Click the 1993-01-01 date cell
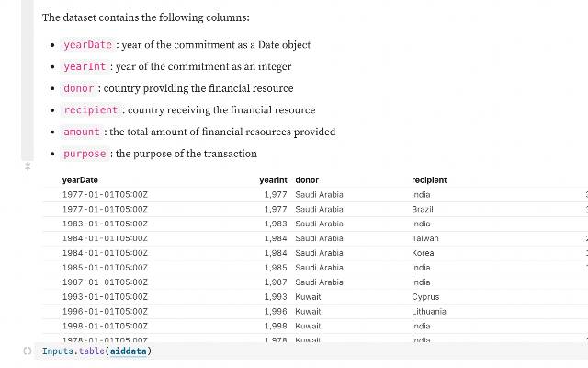Viewport: 588px width, 368px height. point(105,297)
